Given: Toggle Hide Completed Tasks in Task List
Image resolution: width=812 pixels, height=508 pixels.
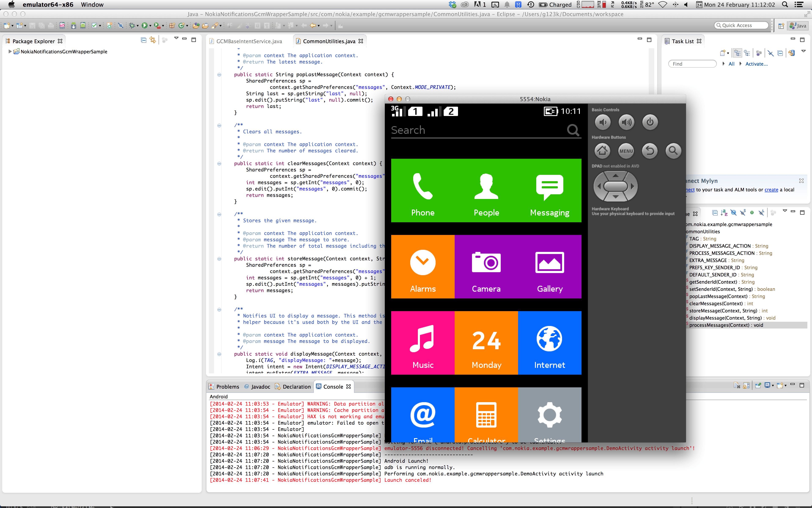Looking at the screenshot, I should point(770,53).
